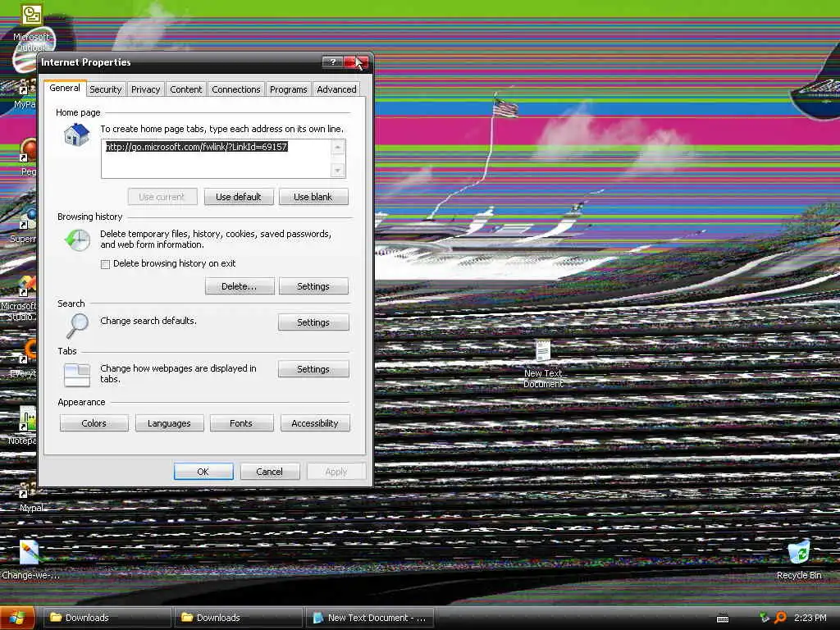The image size is (840, 630).
Task: Switch to the General tab
Action: 65,89
